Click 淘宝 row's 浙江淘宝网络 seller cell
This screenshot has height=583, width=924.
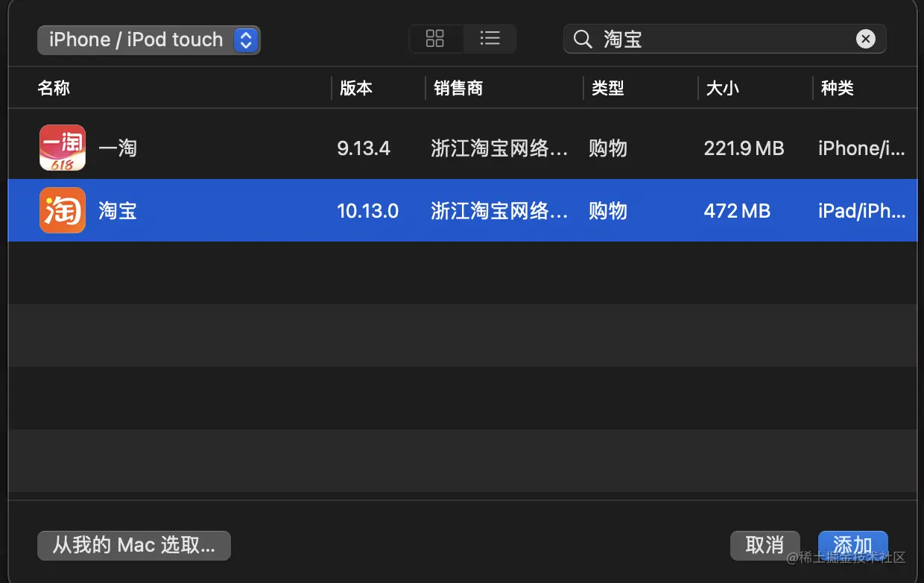coord(500,211)
